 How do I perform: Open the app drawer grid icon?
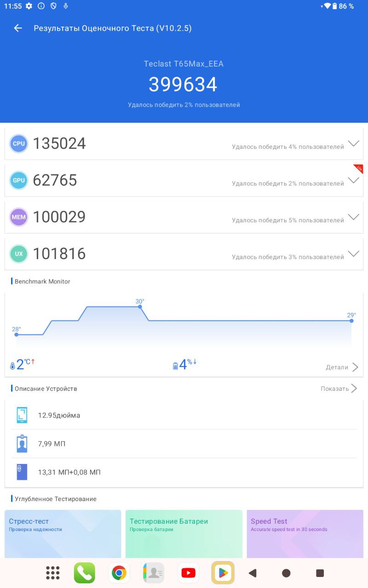coord(53,573)
